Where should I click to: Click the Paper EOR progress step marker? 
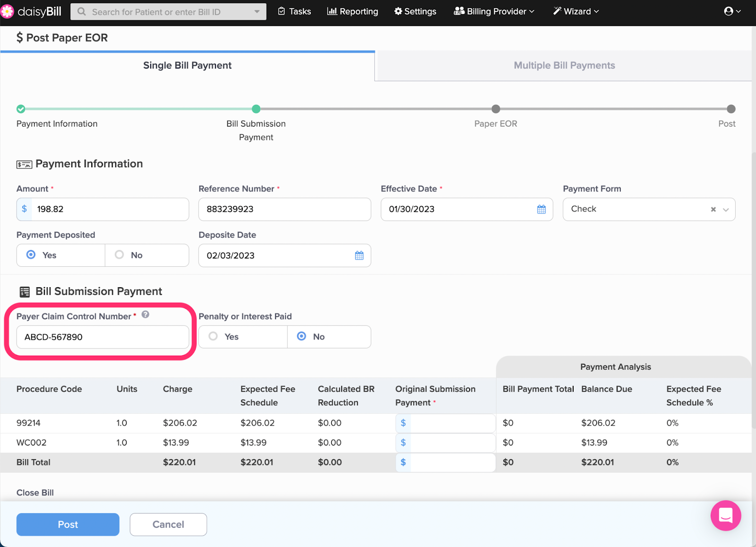point(495,109)
